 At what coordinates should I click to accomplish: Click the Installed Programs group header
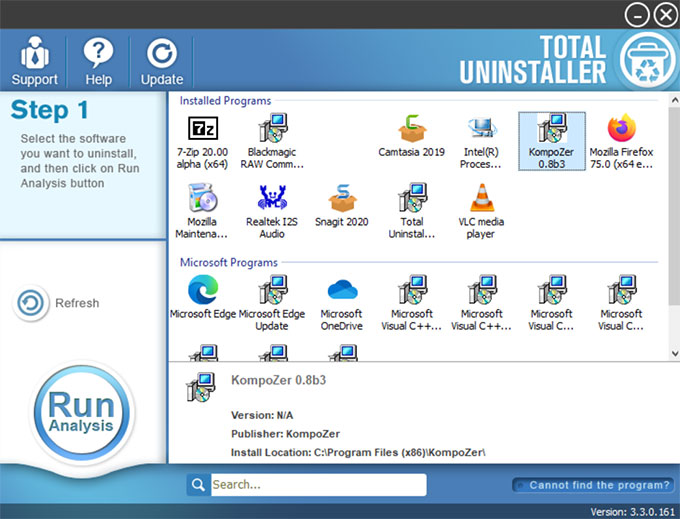coord(225,101)
